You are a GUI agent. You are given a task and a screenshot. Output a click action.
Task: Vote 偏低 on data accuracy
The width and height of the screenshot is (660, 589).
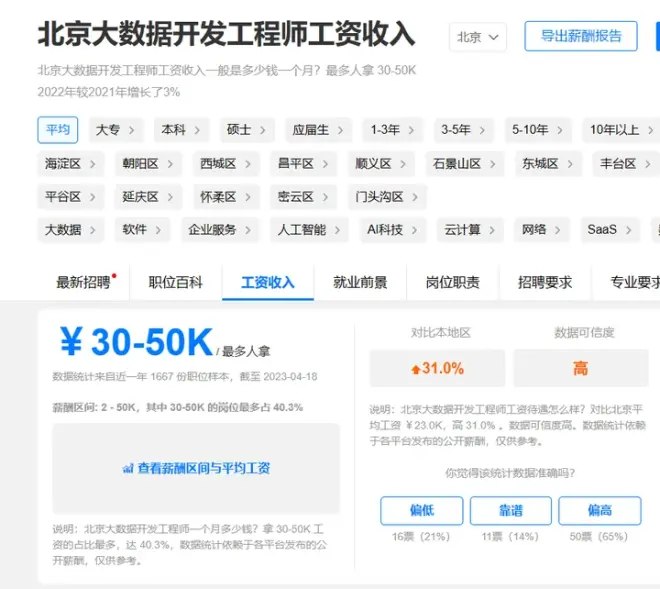point(421,511)
